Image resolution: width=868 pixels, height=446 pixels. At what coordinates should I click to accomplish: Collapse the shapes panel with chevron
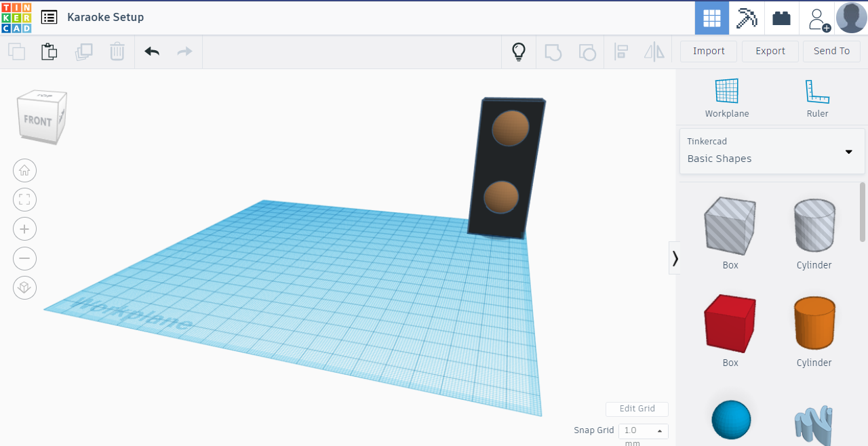click(x=675, y=258)
